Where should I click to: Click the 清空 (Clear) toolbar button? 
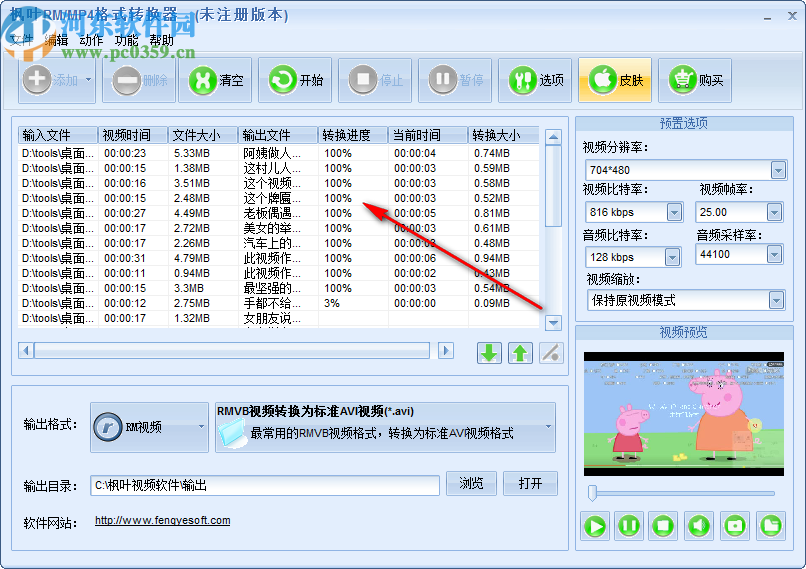215,80
